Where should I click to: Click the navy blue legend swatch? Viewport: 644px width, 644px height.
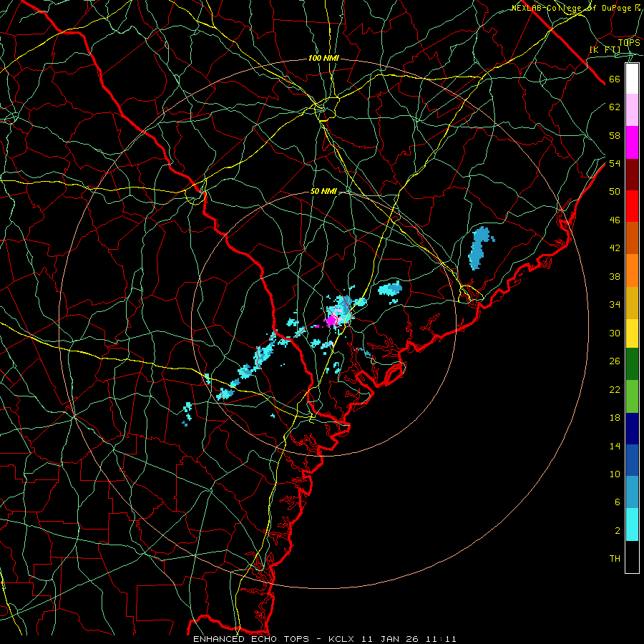pyautogui.click(x=632, y=429)
